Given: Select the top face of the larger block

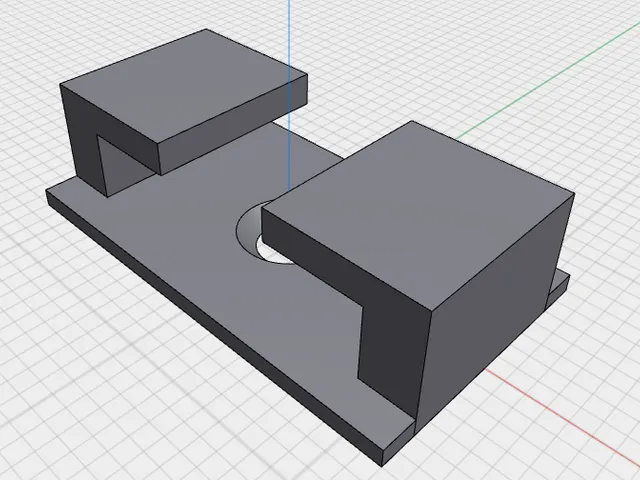Looking at the screenshot, I should (x=418, y=216).
